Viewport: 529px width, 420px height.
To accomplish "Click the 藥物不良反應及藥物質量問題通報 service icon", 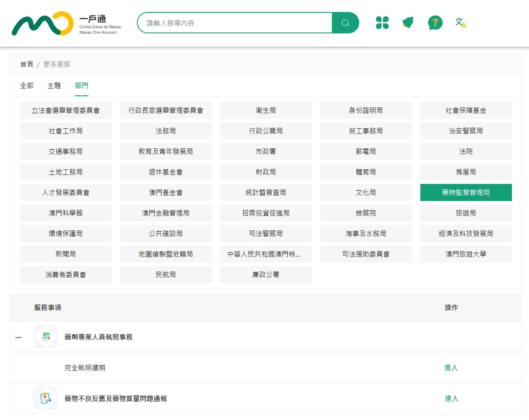I will point(46,398).
